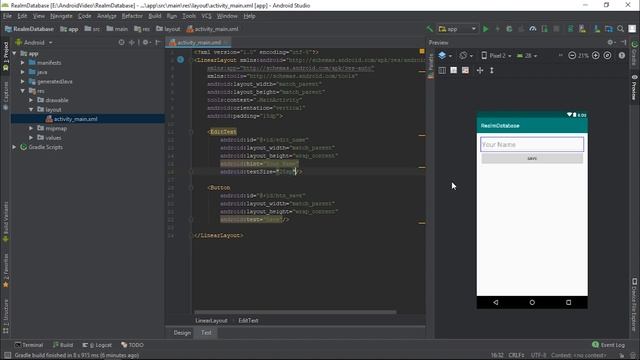Click the Make Project hammer icon
The image size is (640, 360).
[x=429, y=29]
